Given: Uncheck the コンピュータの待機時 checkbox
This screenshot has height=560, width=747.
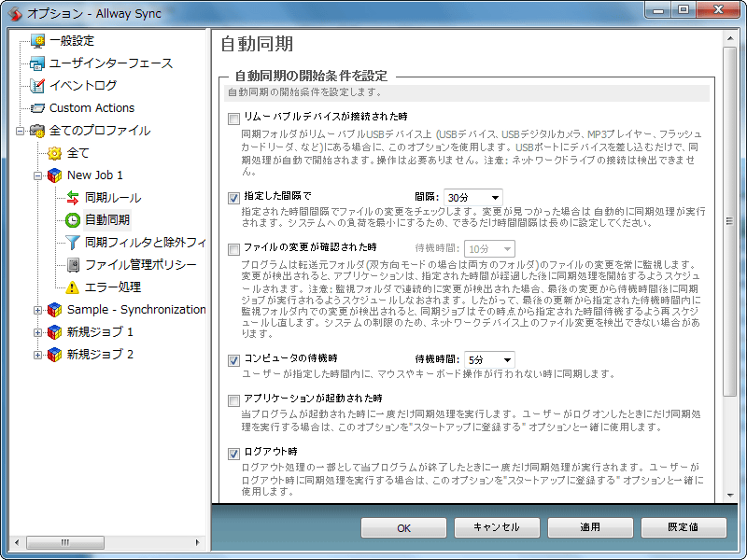Looking at the screenshot, I should click(233, 360).
